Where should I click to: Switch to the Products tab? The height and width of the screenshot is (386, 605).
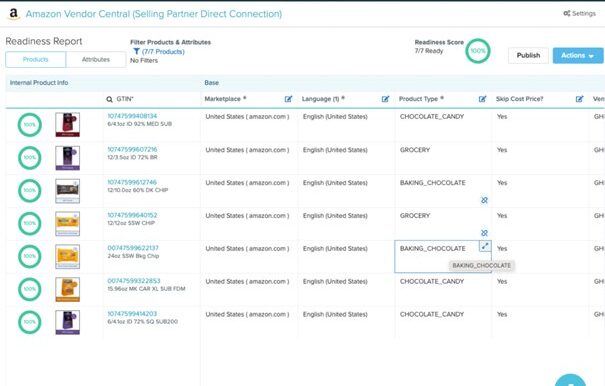coord(35,59)
